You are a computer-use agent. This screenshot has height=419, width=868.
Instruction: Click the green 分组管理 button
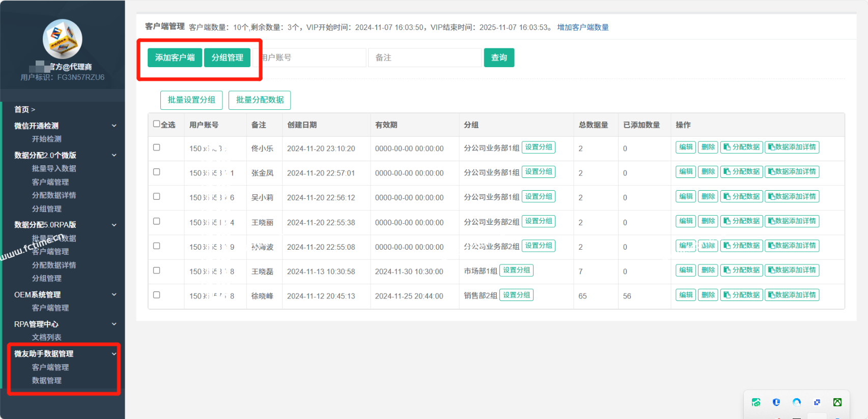point(228,57)
